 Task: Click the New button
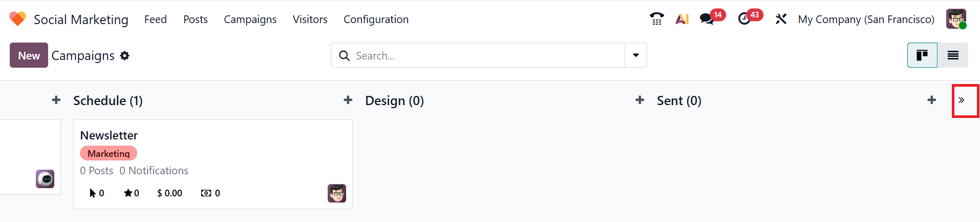tap(29, 55)
